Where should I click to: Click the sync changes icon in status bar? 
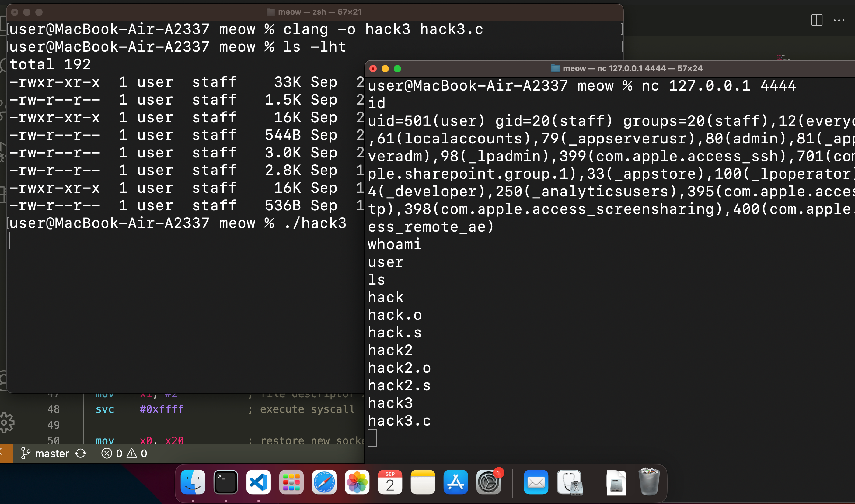tap(81, 454)
